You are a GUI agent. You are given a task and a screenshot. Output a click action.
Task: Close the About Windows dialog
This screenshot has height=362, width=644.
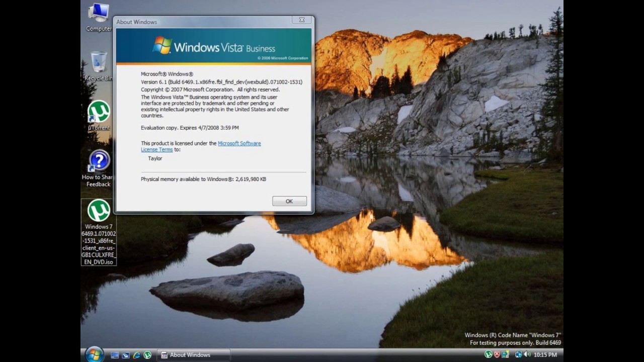[301, 20]
